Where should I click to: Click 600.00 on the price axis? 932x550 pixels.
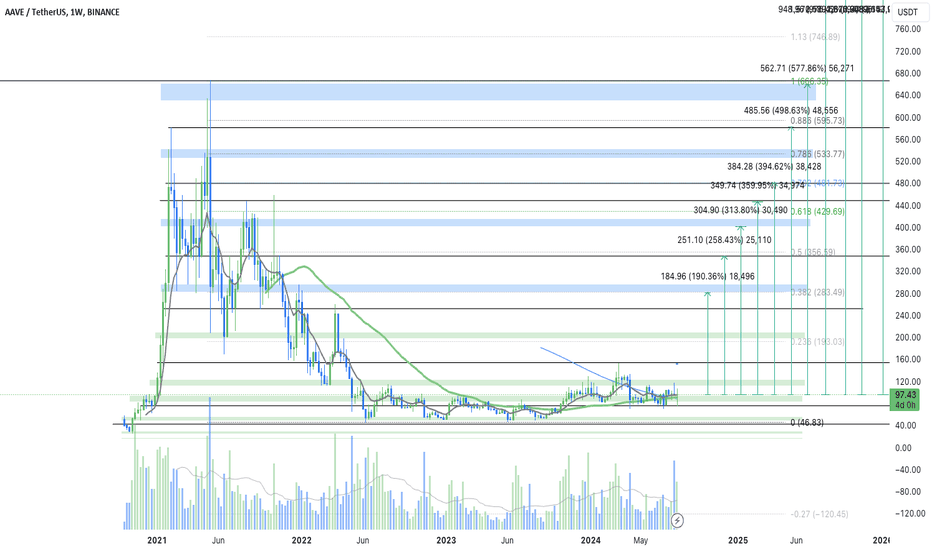pos(908,118)
